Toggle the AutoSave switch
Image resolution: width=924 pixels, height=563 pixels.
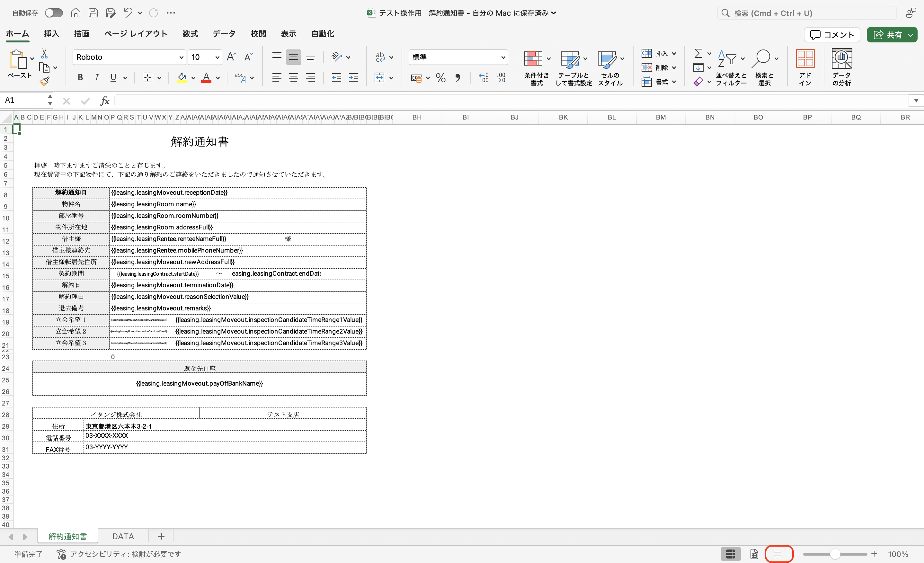pyautogui.click(x=54, y=13)
